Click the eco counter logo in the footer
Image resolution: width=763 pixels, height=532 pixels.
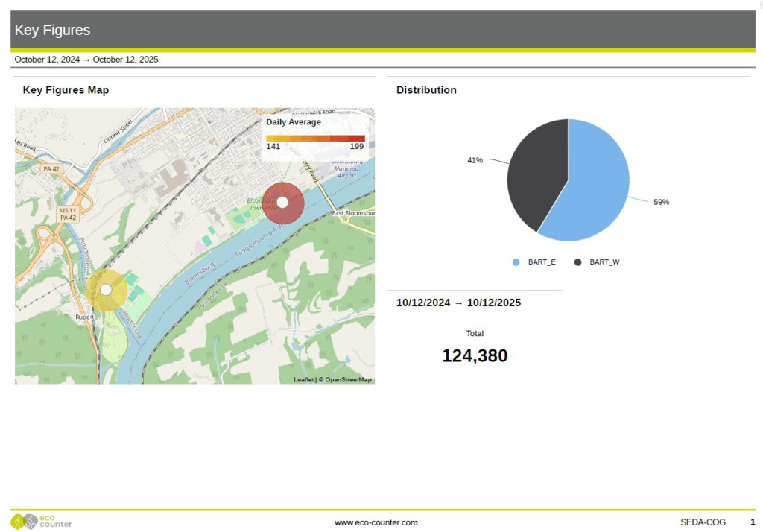(42, 521)
